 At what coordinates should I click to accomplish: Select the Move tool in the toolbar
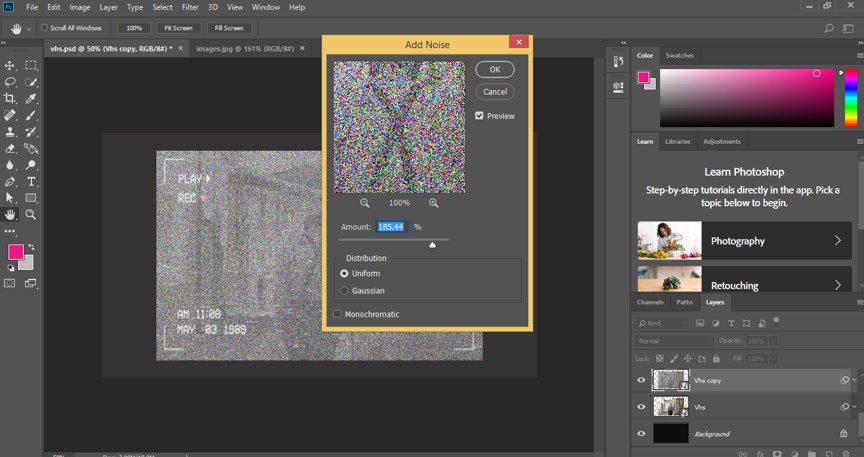click(10, 65)
